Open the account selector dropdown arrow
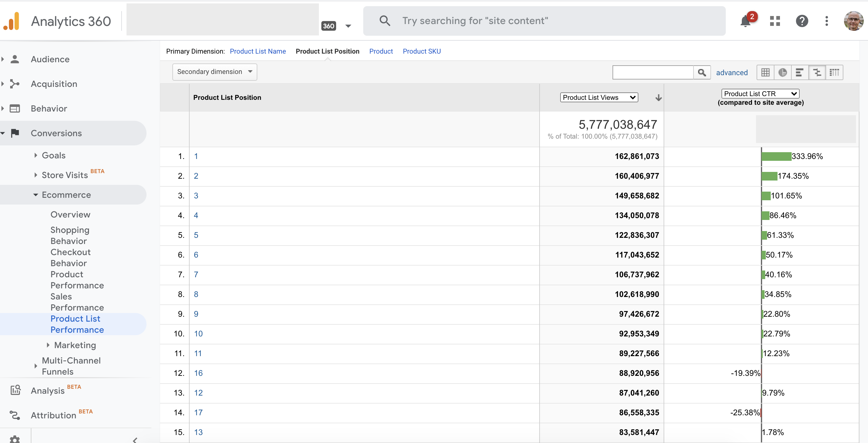868x443 pixels. (348, 26)
